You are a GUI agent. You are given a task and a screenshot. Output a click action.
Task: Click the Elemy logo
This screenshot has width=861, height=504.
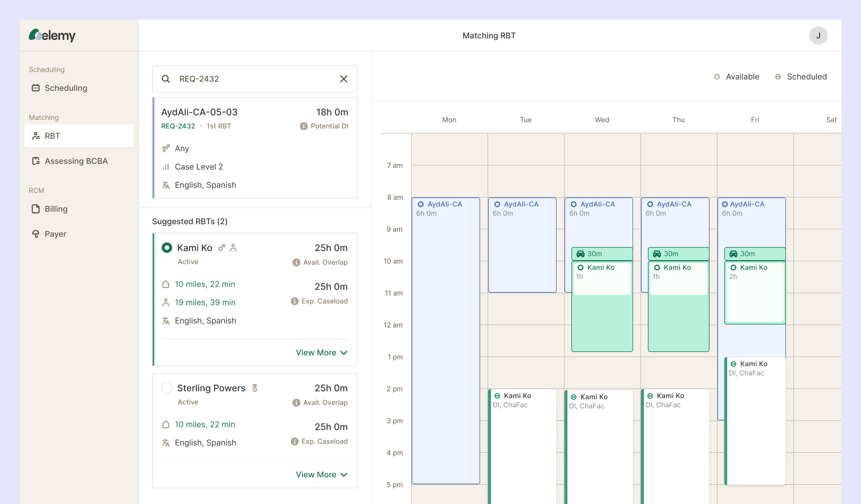click(x=52, y=35)
